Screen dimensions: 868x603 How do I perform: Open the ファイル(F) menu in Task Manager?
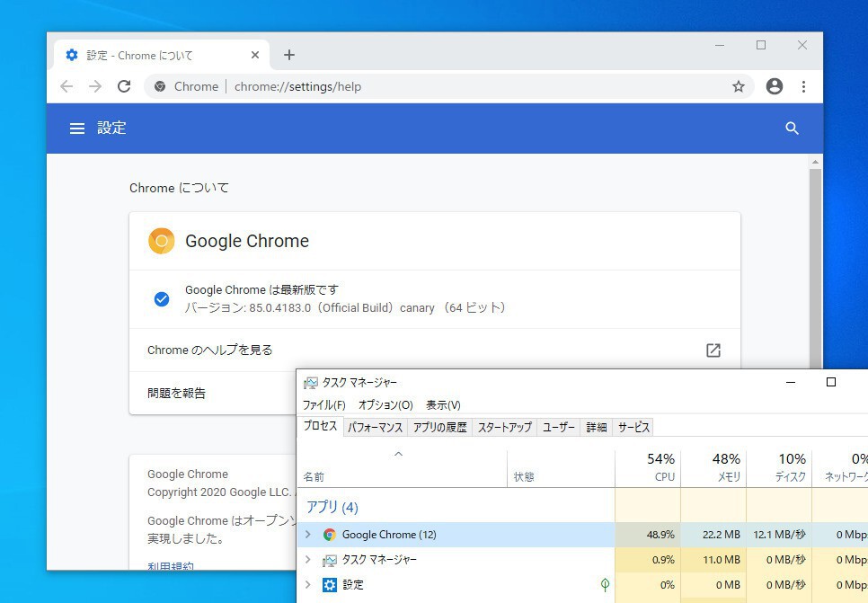[323, 405]
